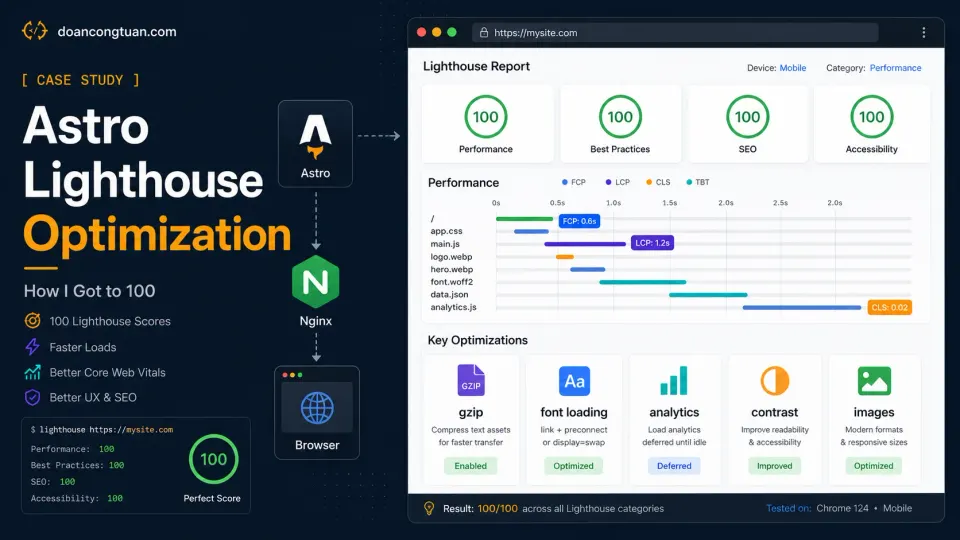The width and height of the screenshot is (960, 540).
Task: Click the lightbulb icon beside Result
Action: click(x=429, y=508)
